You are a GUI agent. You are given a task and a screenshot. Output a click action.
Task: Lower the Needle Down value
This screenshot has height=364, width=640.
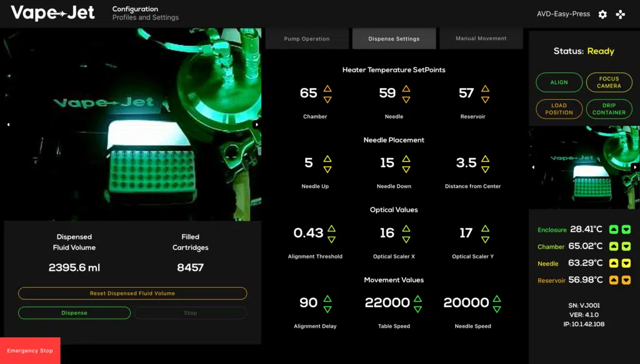(x=406, y=170)
